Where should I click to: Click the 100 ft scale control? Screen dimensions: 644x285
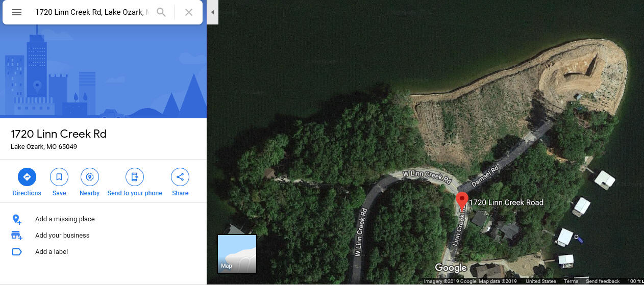pyautogui.click(x=635, y=281)
